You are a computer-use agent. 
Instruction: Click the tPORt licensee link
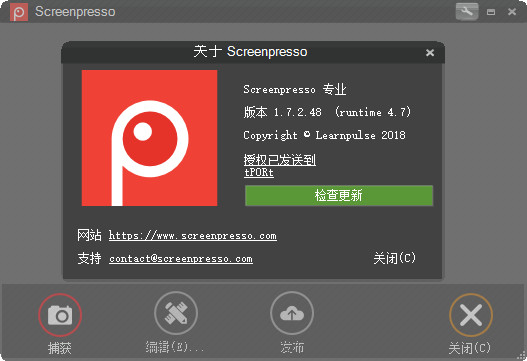259,172
